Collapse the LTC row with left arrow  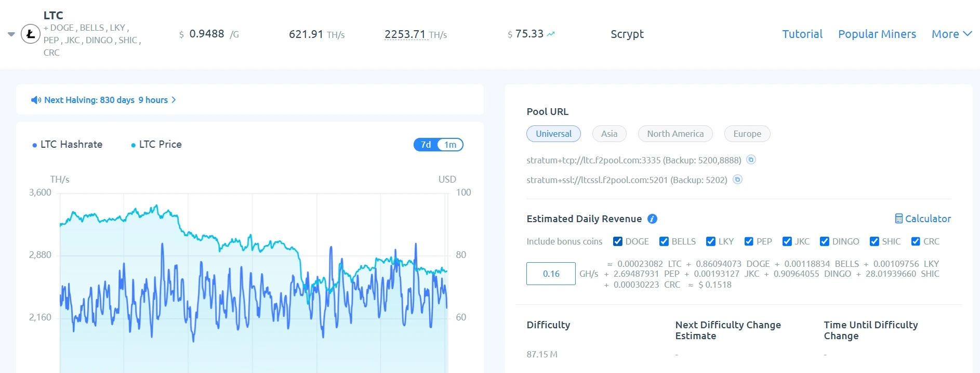click(x=11, y=34)
